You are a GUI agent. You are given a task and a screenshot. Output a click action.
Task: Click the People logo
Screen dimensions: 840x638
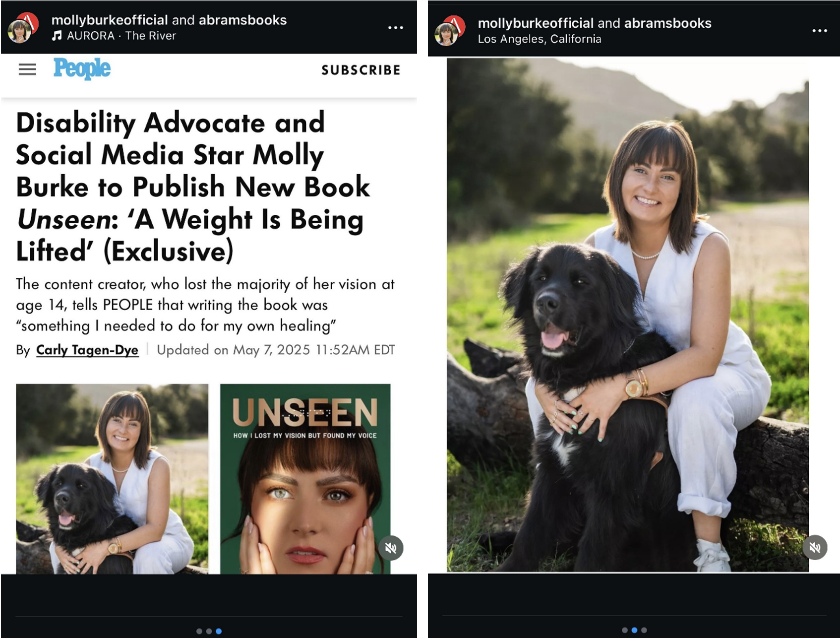click(x=82, y=68)
